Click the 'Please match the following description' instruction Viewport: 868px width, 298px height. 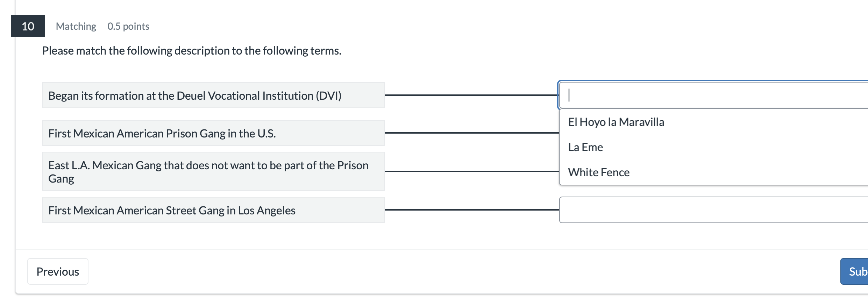point(192,51)
